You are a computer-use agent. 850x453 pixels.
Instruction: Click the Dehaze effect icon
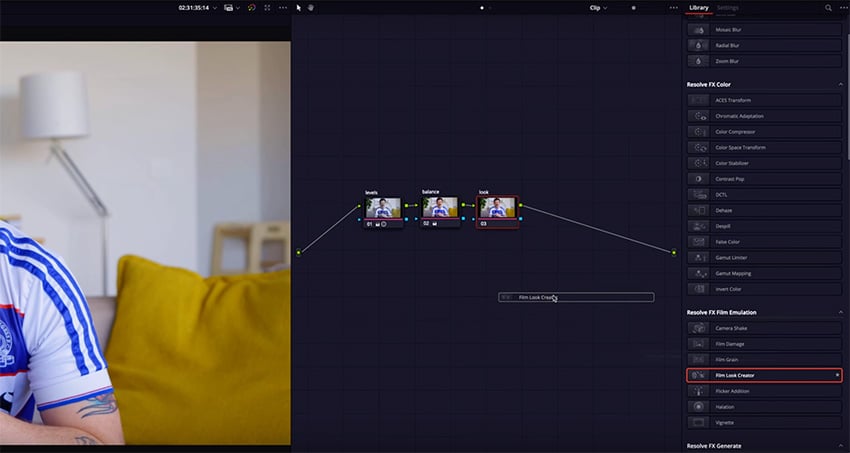tap(698, 210)
